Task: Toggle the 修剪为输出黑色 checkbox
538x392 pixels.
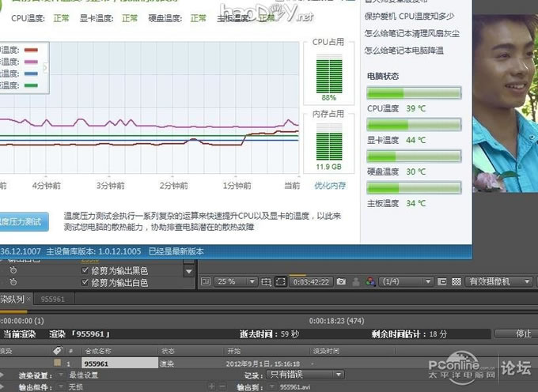Action: 85,270
